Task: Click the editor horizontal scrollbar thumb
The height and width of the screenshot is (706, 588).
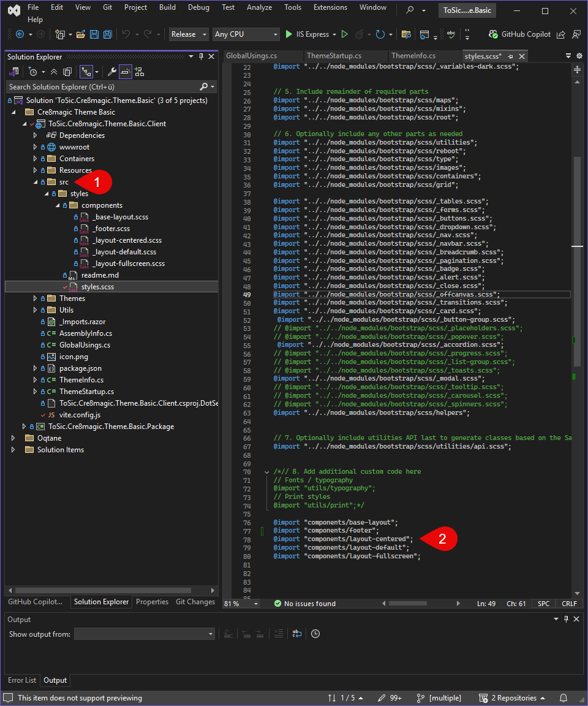Action: [x=407, y=603]
